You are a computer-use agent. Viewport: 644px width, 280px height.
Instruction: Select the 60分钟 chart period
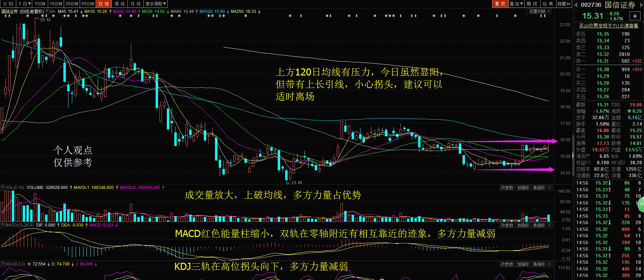pyautogui.click(x=88, y=4)
